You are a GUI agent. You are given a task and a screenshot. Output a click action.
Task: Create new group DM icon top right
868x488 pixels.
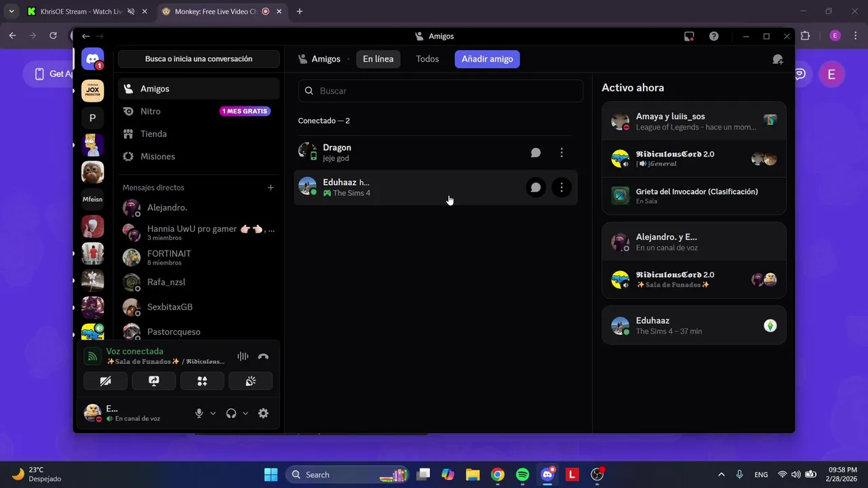coord(778,60)
